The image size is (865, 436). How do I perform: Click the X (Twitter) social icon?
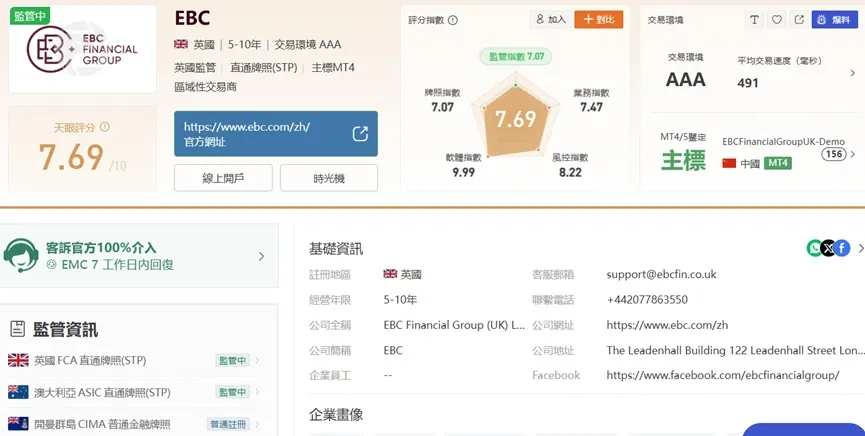coord(828,248)
